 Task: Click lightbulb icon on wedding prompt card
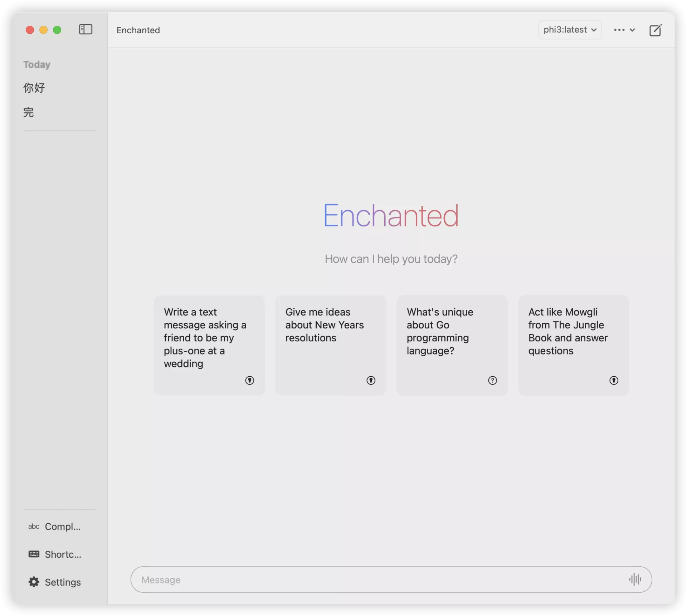coord(249,380)
